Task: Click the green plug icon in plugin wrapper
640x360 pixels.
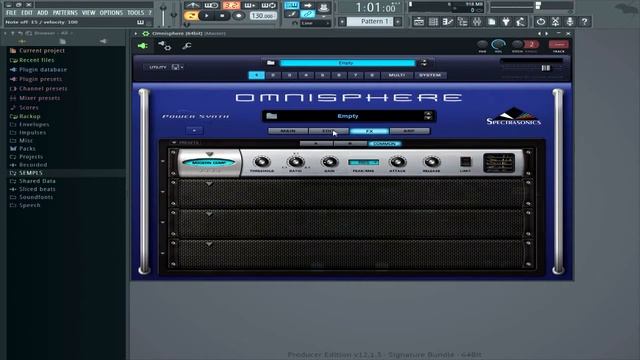Action: click(143, 46)
